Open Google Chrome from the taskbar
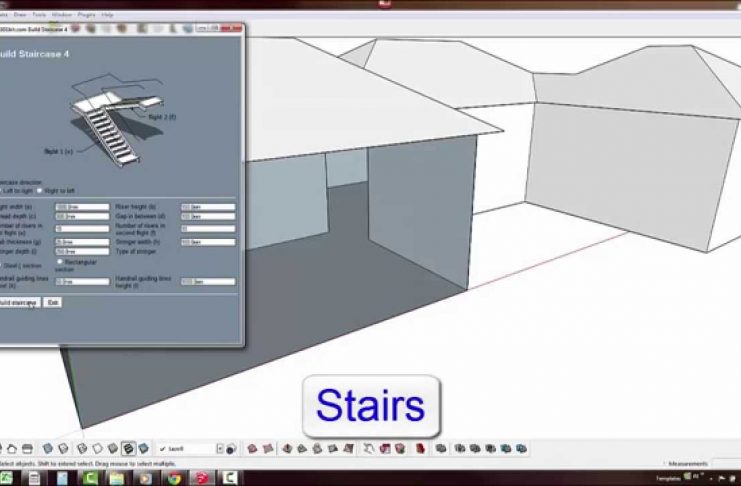Image resolution: width=741 pixels, height=486 pixels. tap(173, 478)
